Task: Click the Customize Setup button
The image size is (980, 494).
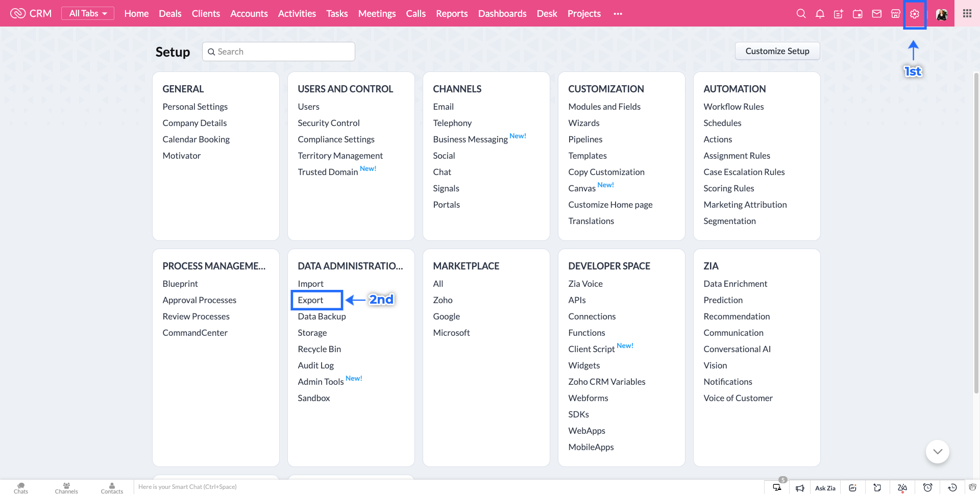Action: coord(777,51)
